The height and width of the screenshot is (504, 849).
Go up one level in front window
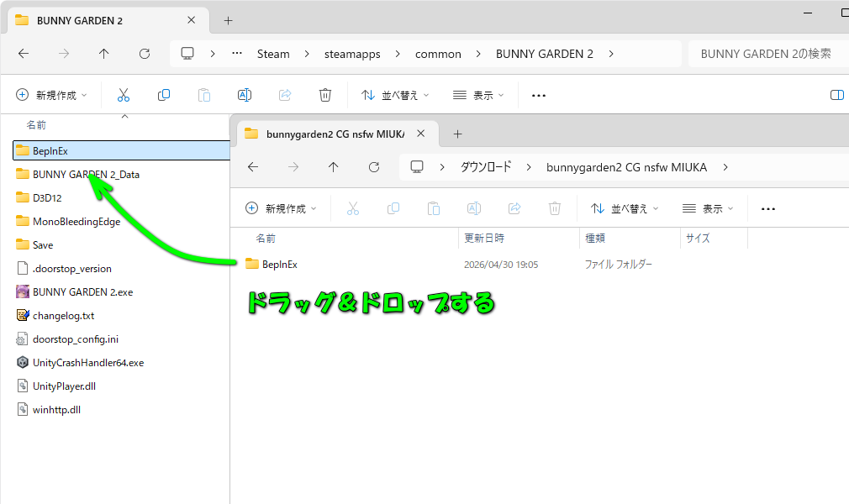click(x=333, y=167)
